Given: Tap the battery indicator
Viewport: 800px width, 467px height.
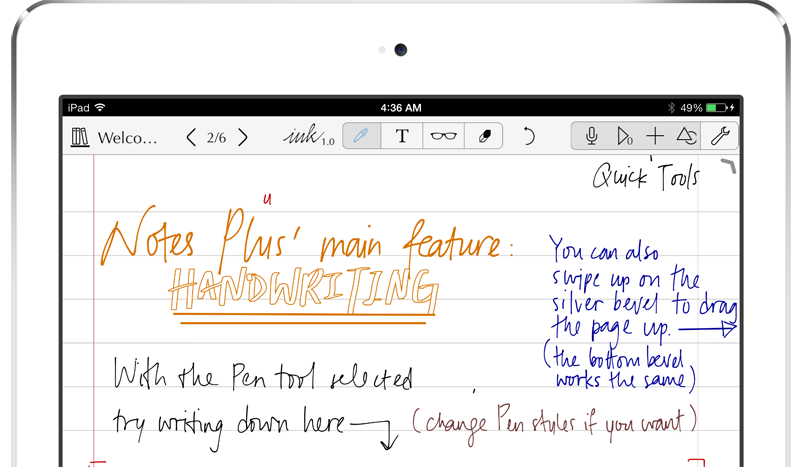Looking at the screenshot, I should pyautogui.click(x=716, y=108).
